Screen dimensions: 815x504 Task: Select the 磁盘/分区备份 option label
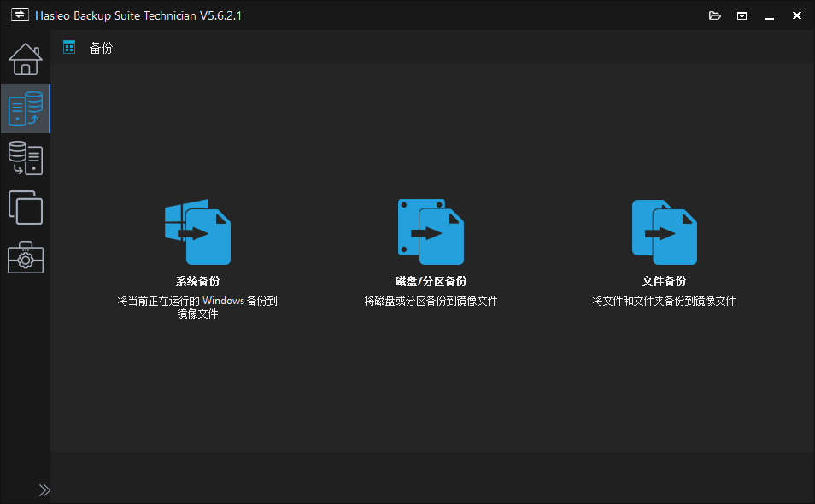click(x=431, y=280)
